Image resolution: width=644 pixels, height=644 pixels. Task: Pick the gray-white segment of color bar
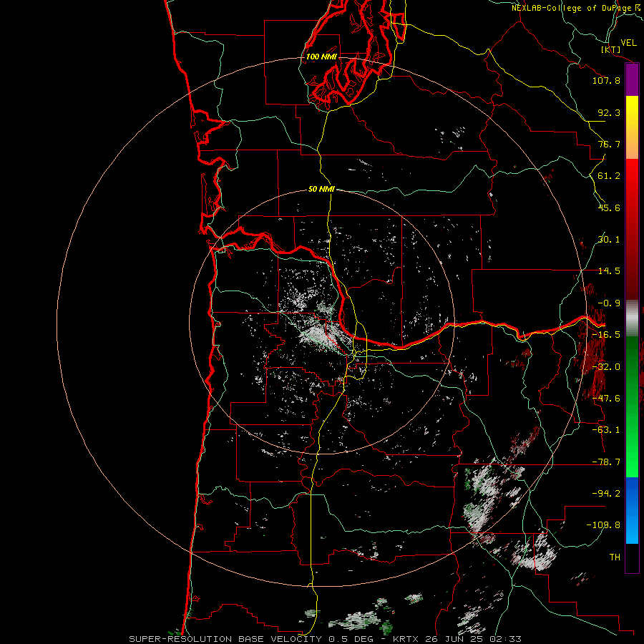[x=632, y=318]
